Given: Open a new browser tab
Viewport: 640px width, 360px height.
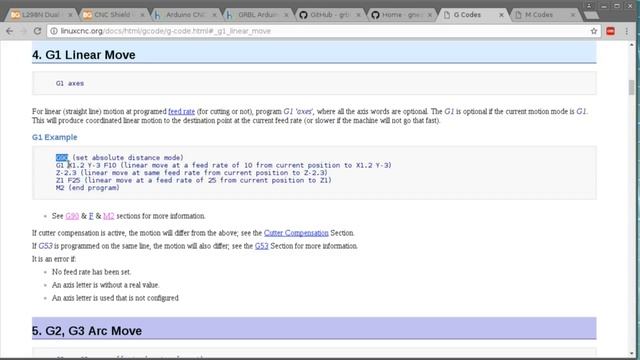Looking at the screenshot, I should (591, 16).
